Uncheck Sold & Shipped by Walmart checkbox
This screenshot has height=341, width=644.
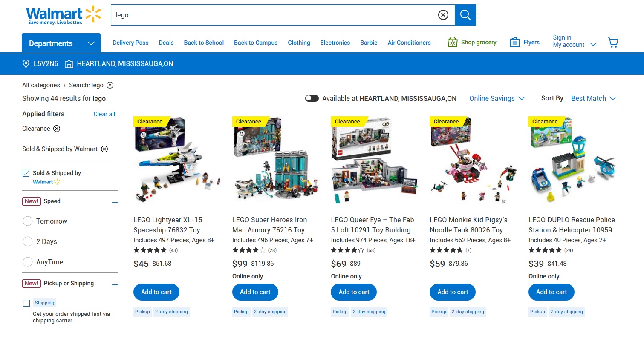[26, 173]
